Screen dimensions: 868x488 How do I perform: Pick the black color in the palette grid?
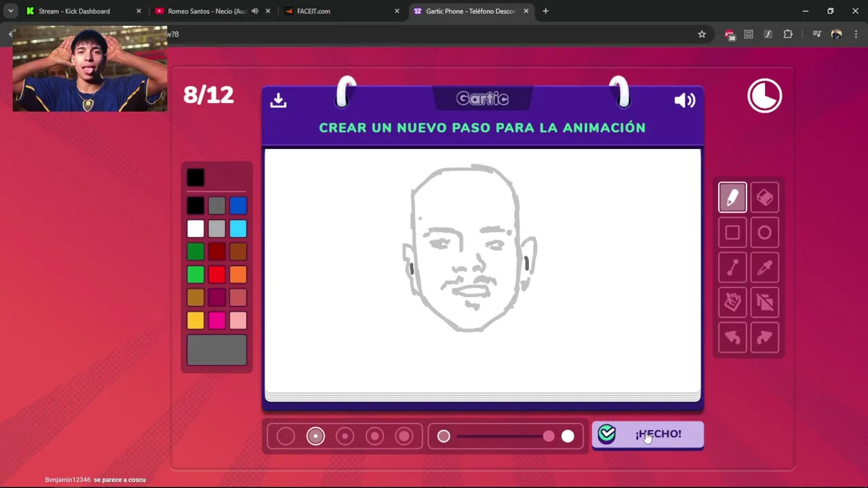pyautogui.click(x=195, y=205)
